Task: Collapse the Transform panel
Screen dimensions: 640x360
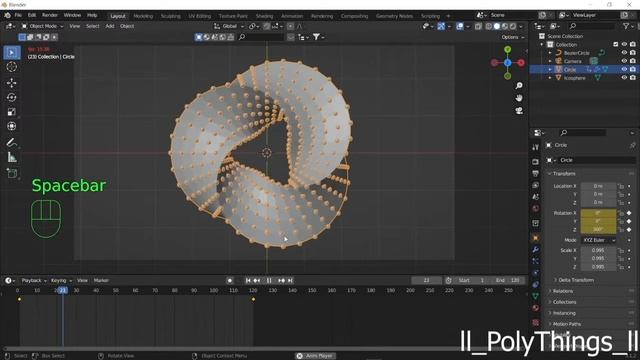Action: pyautogui.click(x=564, y=173)
